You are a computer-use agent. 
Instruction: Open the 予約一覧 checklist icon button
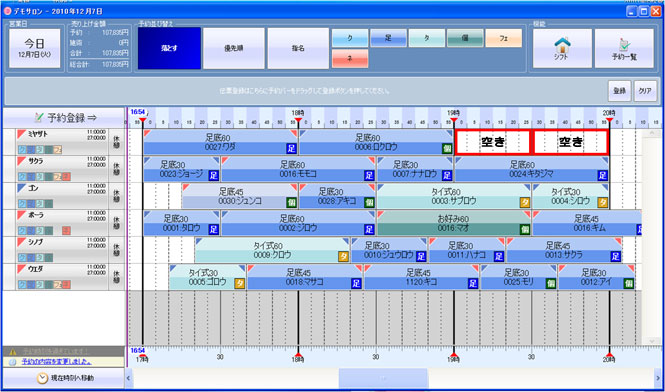click(624, 48)
